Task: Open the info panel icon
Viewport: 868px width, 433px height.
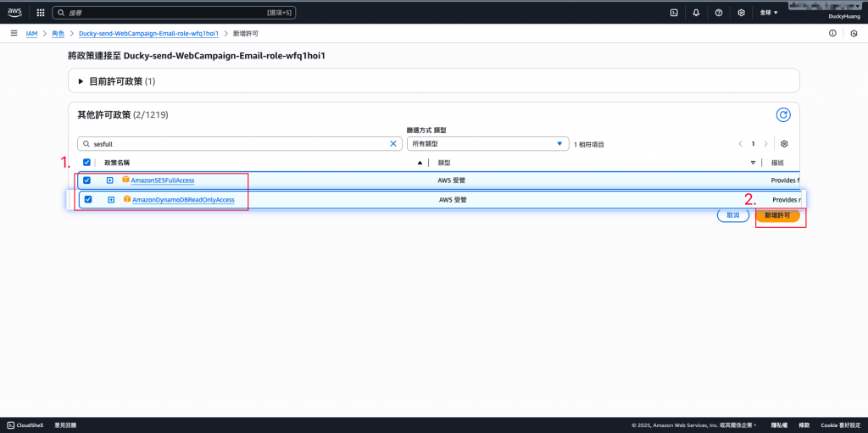Action: (x=832, y=33)
